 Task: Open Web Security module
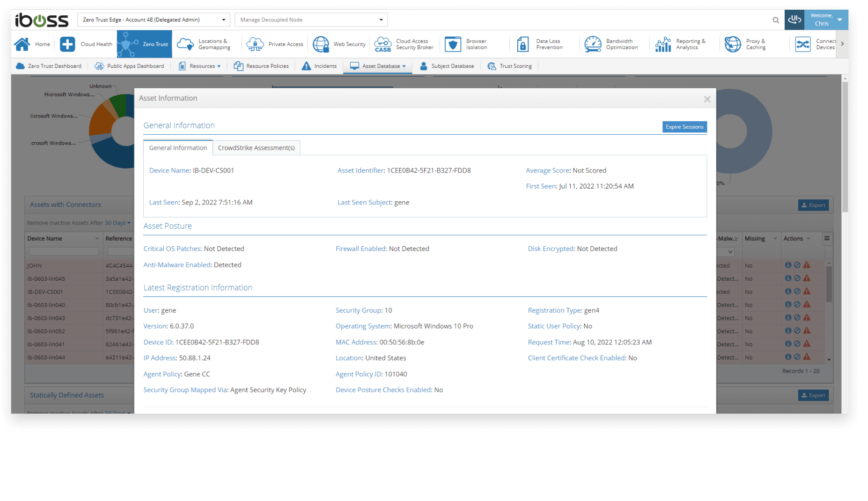click(x=339, y=44)
